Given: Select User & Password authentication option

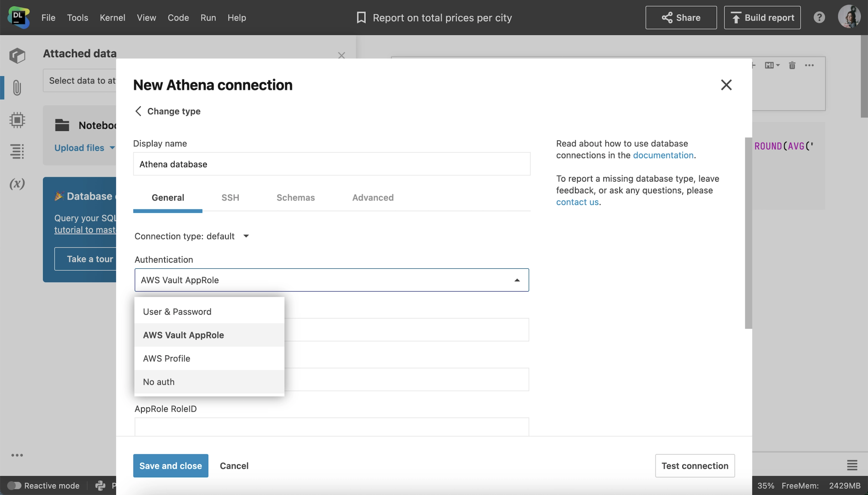Looking at the screenshot, I should coord(209,311).
